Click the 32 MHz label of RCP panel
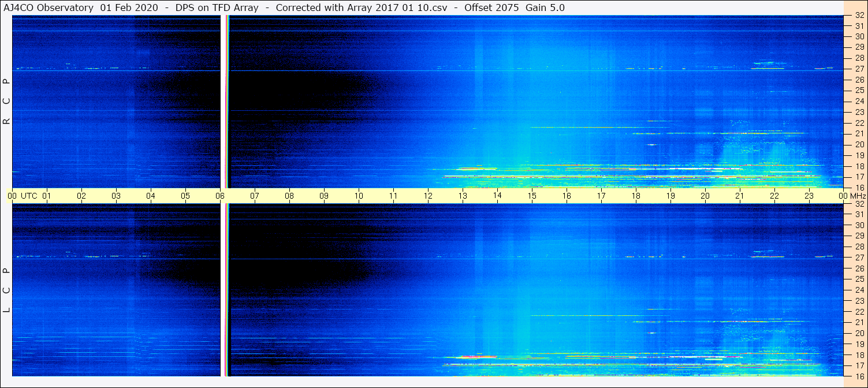Image resolution: width=868 pixels, height=388 pixels. click(859, 16)
